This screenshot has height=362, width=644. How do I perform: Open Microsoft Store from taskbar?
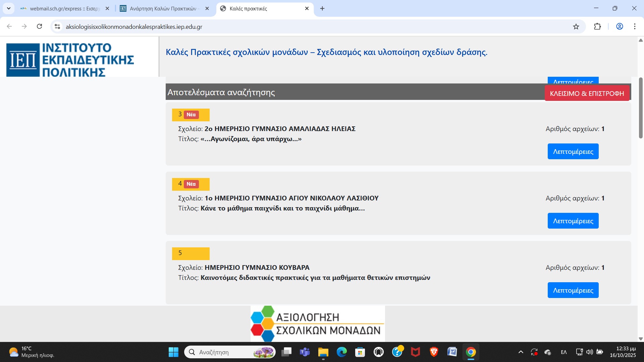tap(360, 352)
